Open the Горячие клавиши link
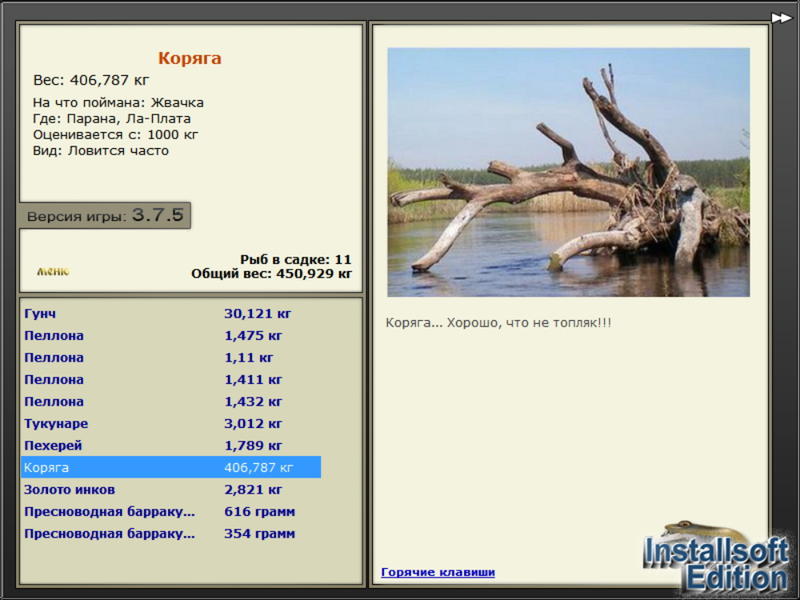Image resolution: width=800 pixels, height=600 pixels. click(x=438, y=572)
